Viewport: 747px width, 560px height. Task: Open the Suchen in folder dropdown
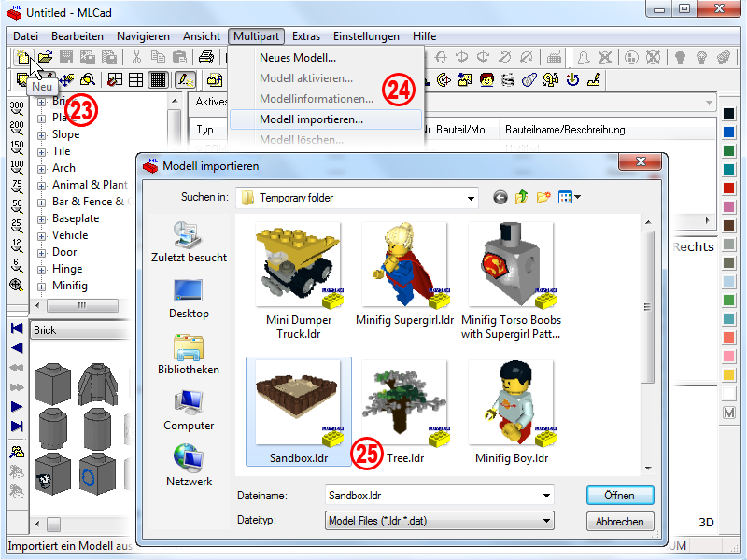tap(471, 198)
